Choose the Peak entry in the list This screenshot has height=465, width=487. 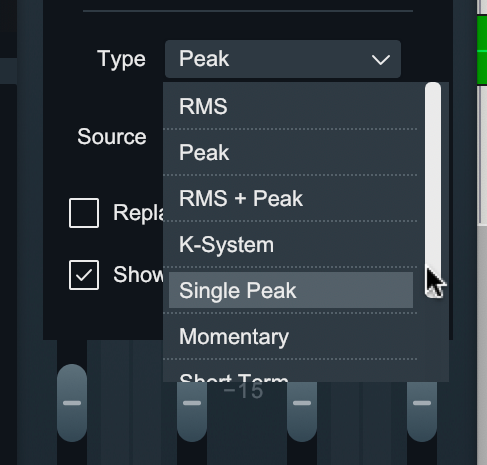click(x=291, y=152)
